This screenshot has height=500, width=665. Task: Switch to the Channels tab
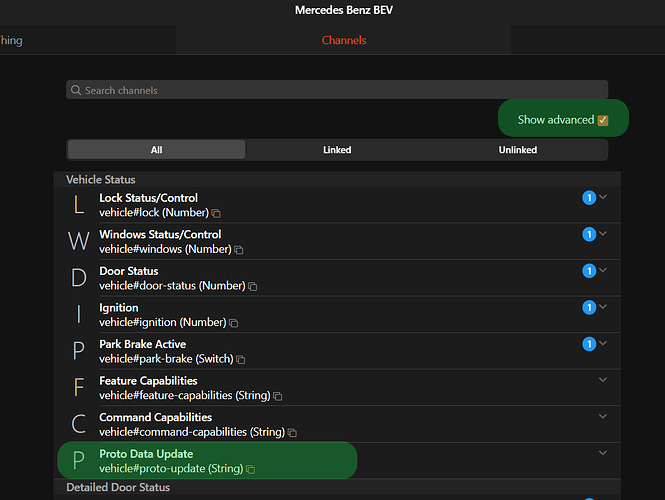click(344, 40)
